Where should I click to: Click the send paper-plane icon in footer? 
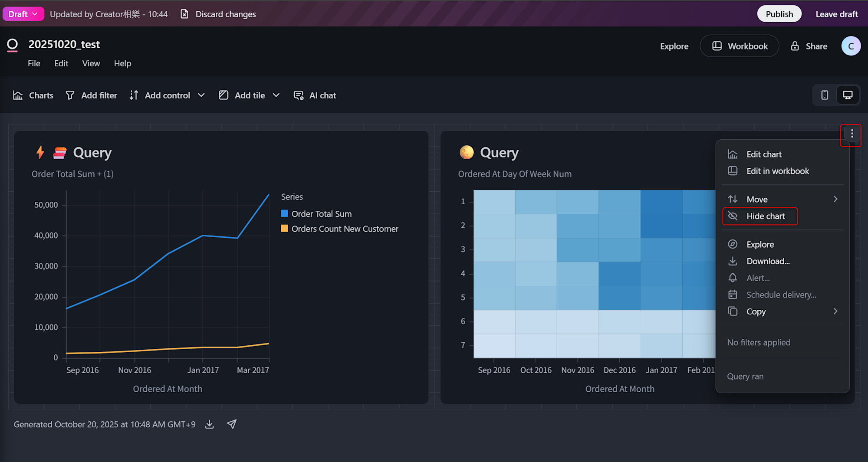(x=232, y=424)
